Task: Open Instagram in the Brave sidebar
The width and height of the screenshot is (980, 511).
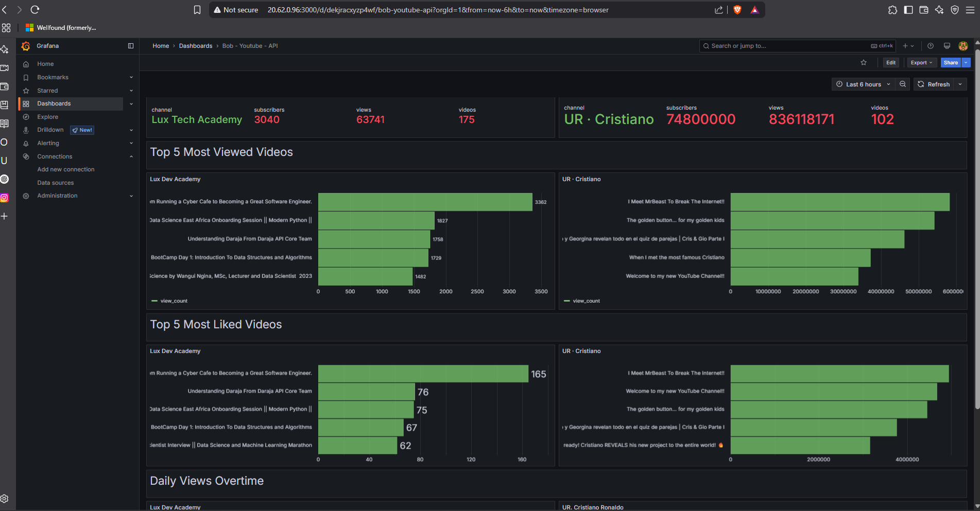Action: click(x=5, y=198)
